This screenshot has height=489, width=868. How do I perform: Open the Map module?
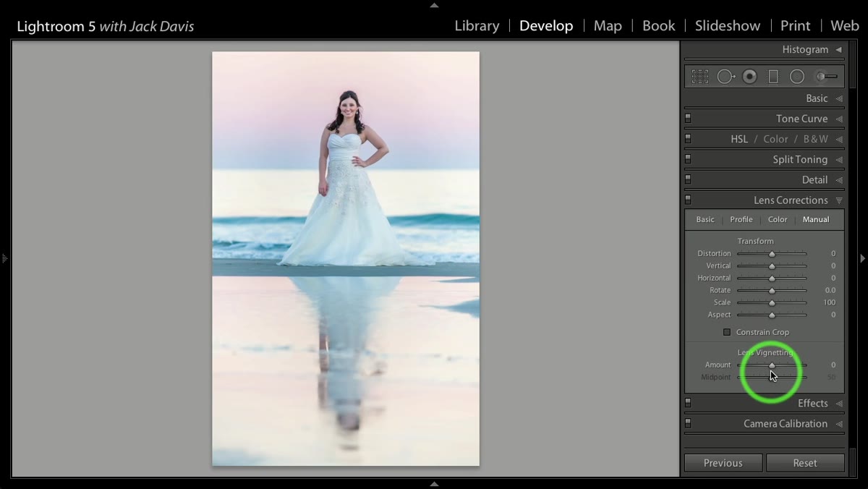tap(608, 26)
